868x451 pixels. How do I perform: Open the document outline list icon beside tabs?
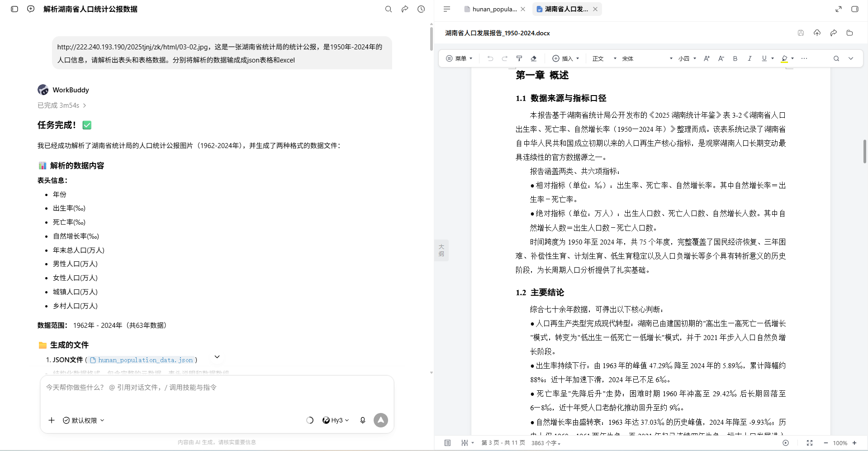447,9
